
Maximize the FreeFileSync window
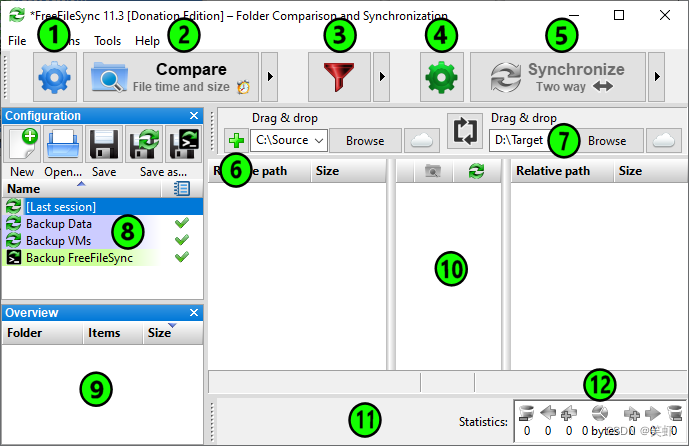[x=619, y=15]
